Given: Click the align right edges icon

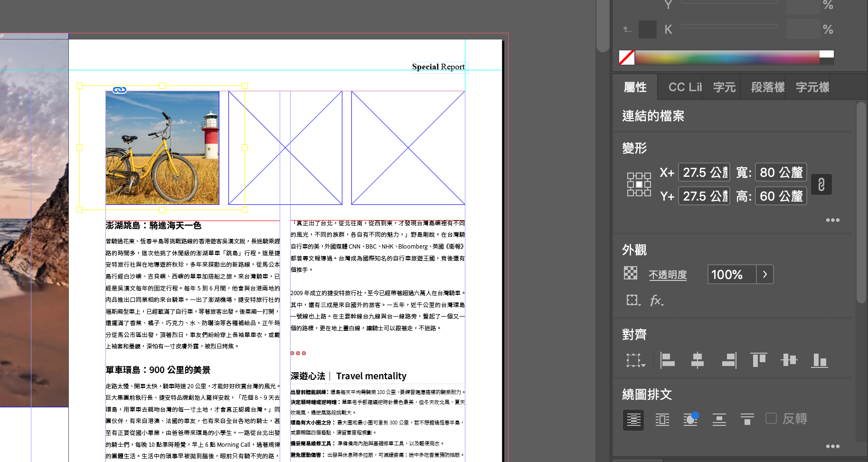Looking at the screenshot, I should click(729, 360).
